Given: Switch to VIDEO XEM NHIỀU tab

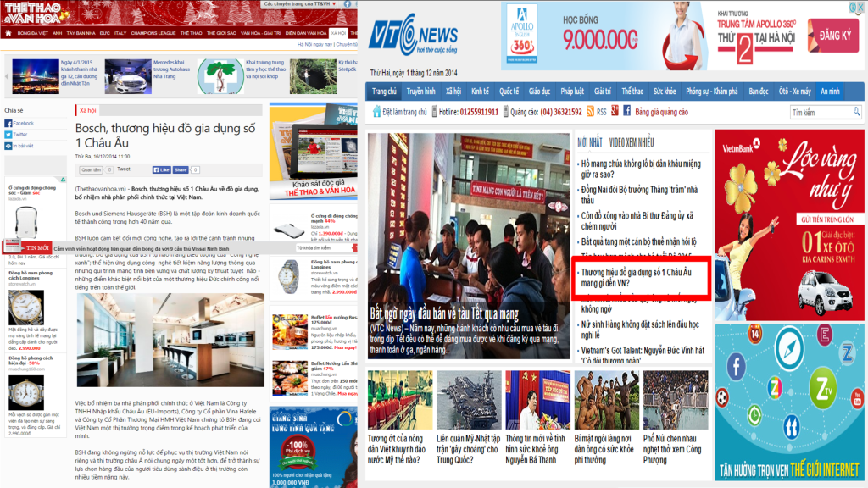Looking at the screenshot, I should [631, 142].
